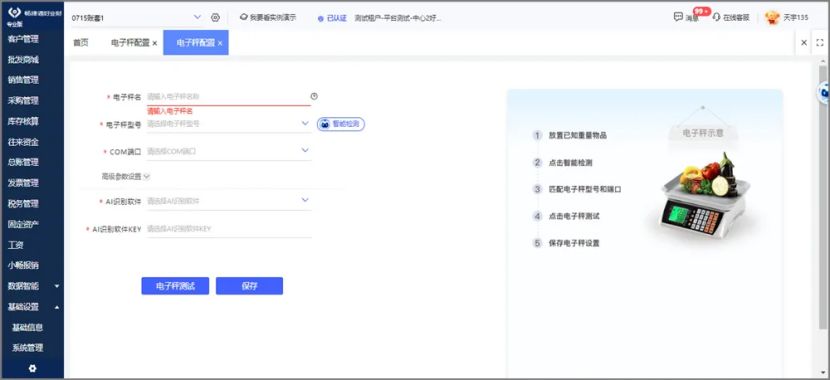Click the step text 放置已知重量物品
The width and height of the screenshot is (830, 380).
tap(578, 135)
